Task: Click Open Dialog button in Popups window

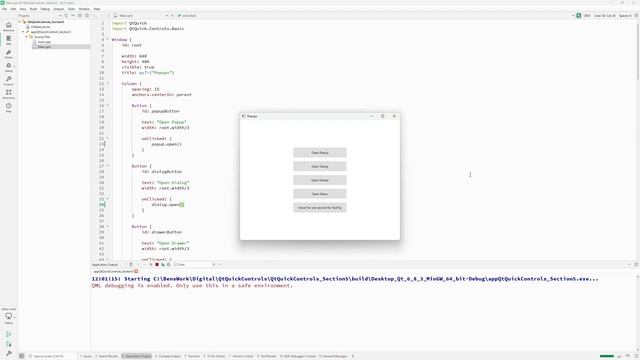Action: (320, 167)
